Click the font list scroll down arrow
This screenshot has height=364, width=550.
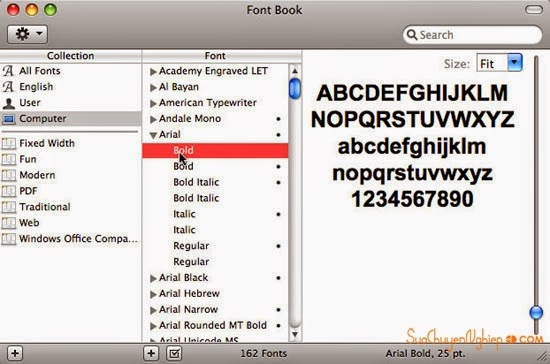tap(295, 334)
